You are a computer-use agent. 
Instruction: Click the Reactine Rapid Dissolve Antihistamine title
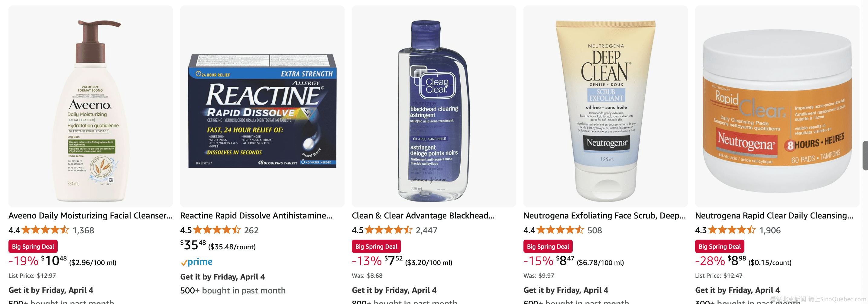(256, 216)
